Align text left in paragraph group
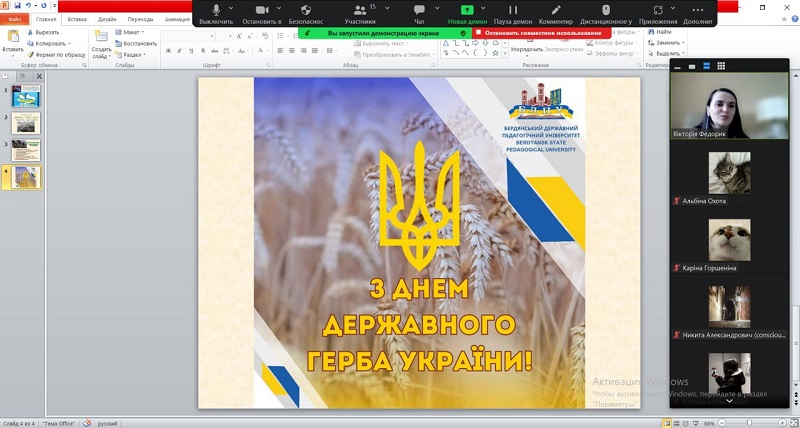Viewport: 800px width, 428px height. click(x=280, y=51)
